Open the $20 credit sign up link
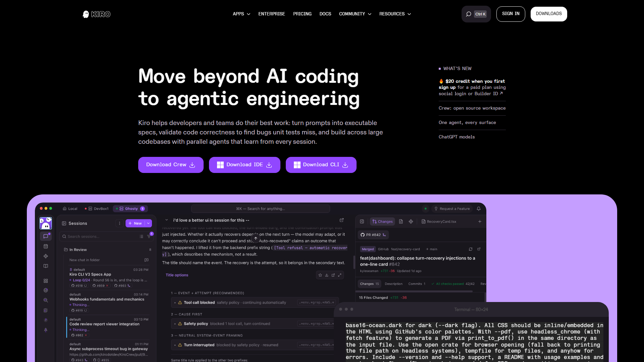Image resolution: width=644 pixels, height=362 pixels. tap(472, 87)
